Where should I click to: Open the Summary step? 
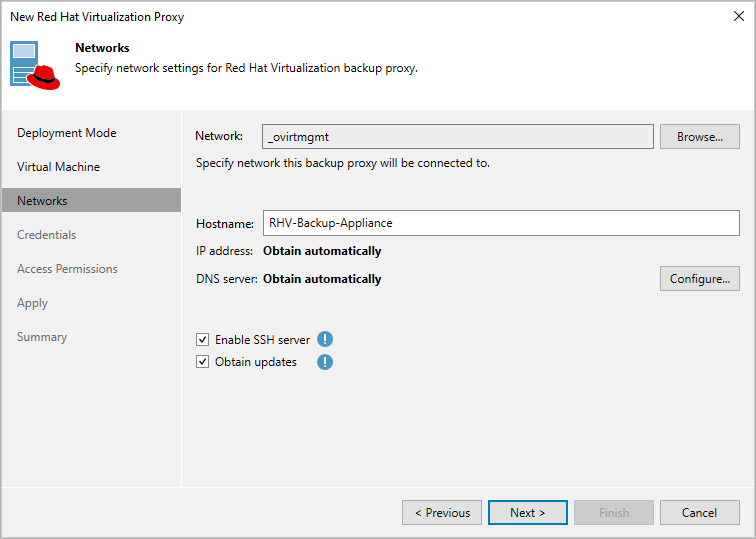[42, 337]
